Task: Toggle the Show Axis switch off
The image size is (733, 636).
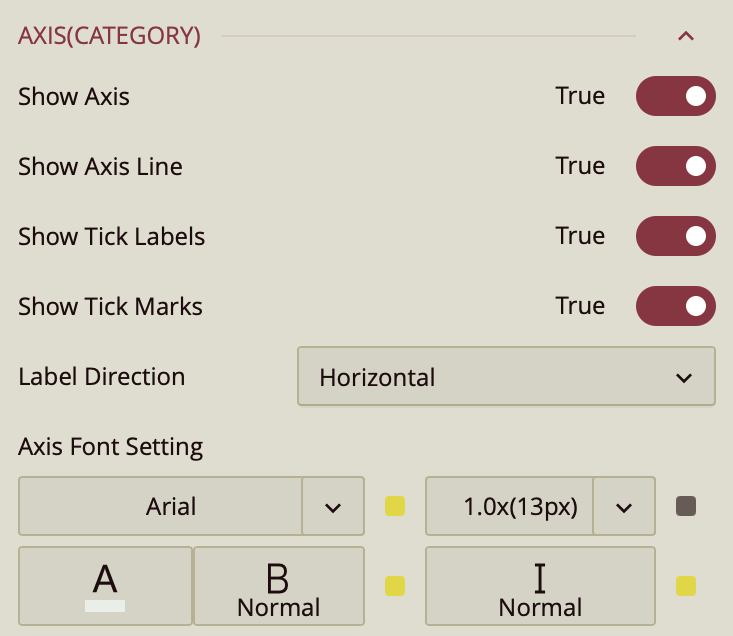Action: (676, 96)
